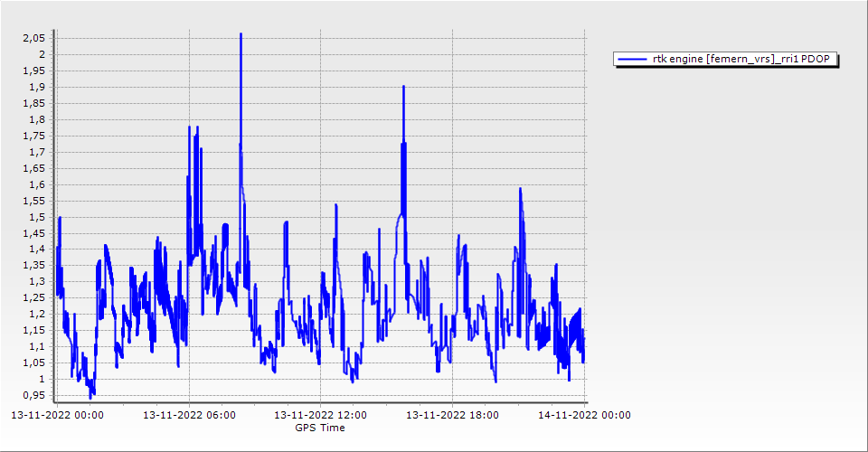868x452 pixels.
Task: Click the lowest PDOP dip below 0,95
Action: tap(90, 396)
